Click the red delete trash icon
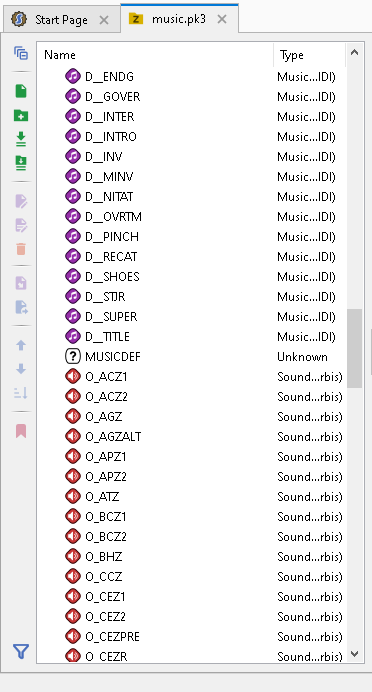Viewport: 372px width, 692px height. pyautogui.click(x=21, y=249)
